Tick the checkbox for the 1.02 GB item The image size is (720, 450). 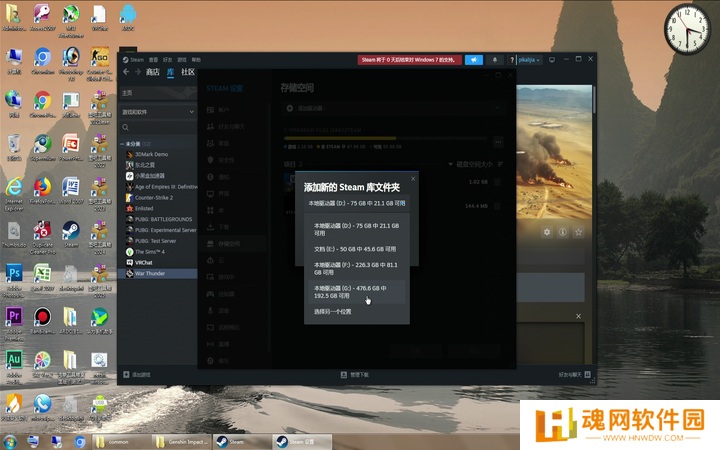point(497,182)
